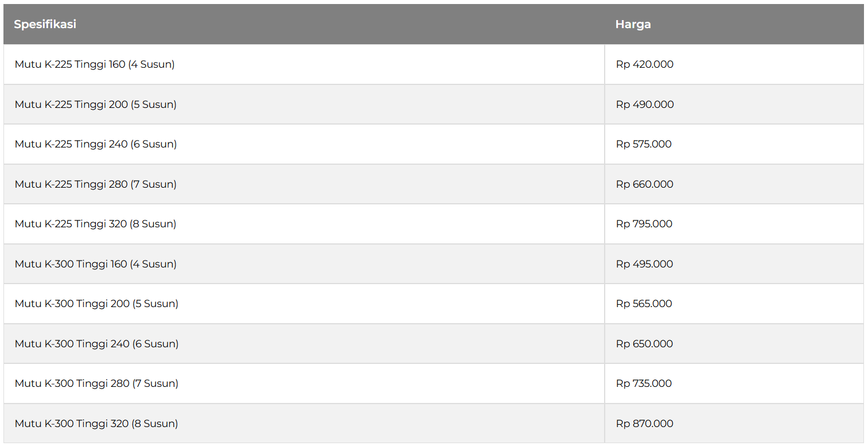The height and width of the screenshot is (446, 868).
Task: Select Mutu K-225 Tinggi 240 (6 Susun) cell
Action: point(304,144)
